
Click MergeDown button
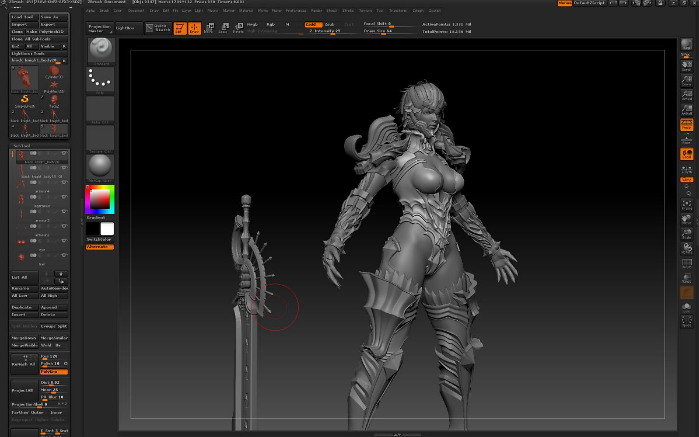pos(25,338)
